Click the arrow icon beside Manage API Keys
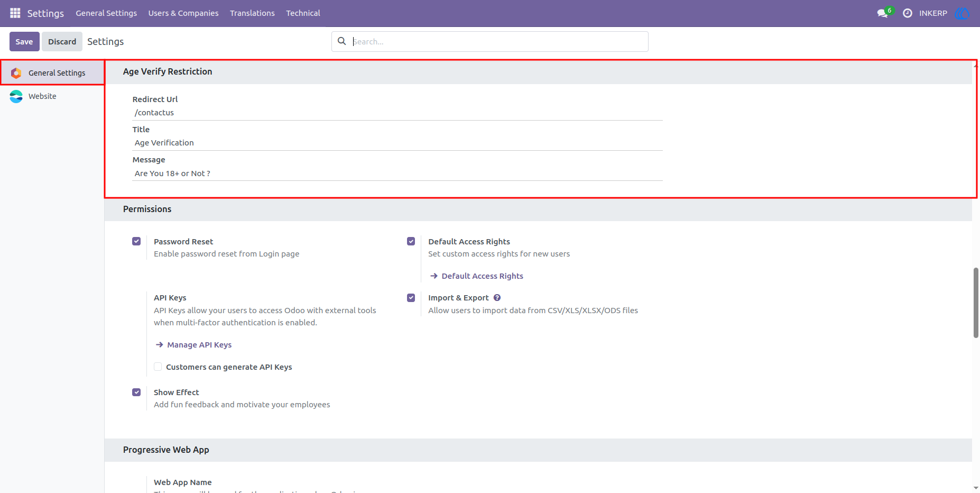 (160, 345)
